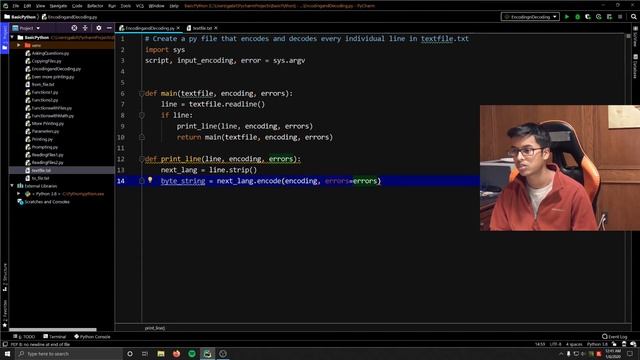The width and height of the screenshot is (640, 360).
Task: Open the VCS menu
Action: [x=140, y=6]
